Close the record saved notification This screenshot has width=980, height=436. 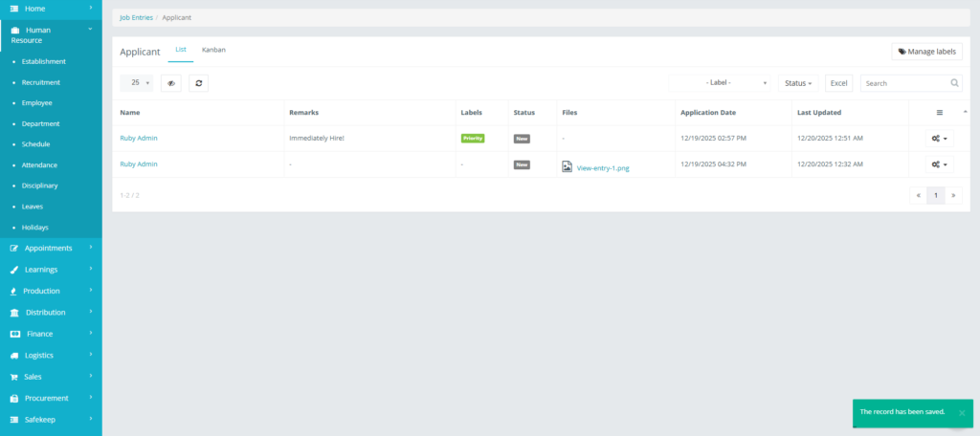coord(961,413)
